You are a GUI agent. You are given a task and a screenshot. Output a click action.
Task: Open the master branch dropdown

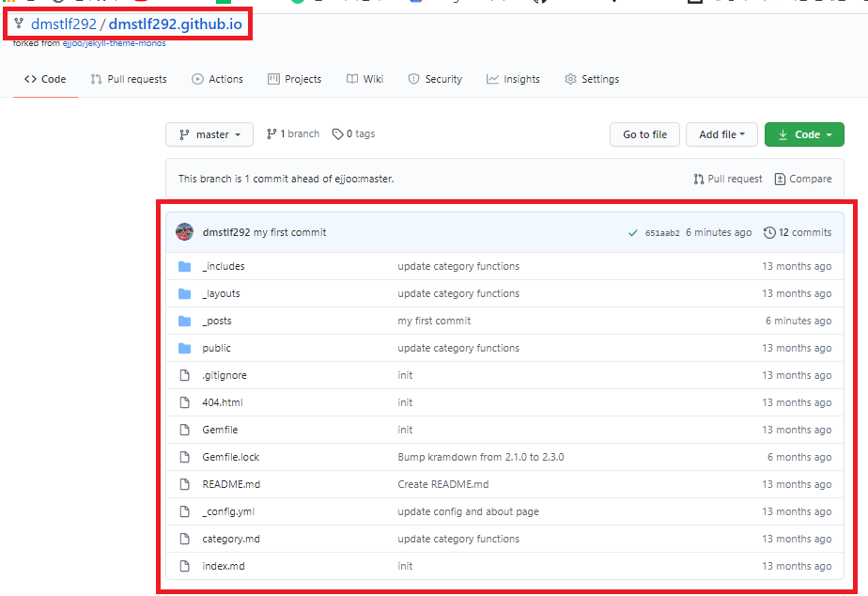point(209,134)
